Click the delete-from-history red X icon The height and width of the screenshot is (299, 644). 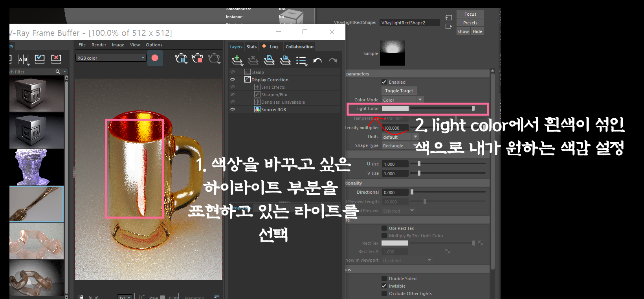[56, 59]
